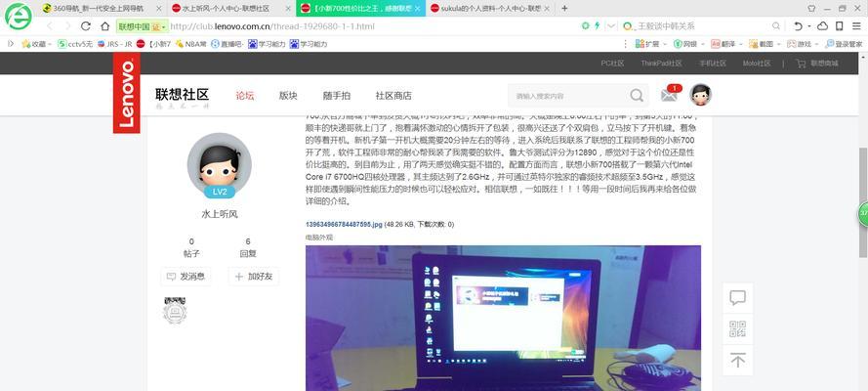Click the mobile phone icon in toolbar
The width and height of the screenshot is (868, 391).
[840, 26]
